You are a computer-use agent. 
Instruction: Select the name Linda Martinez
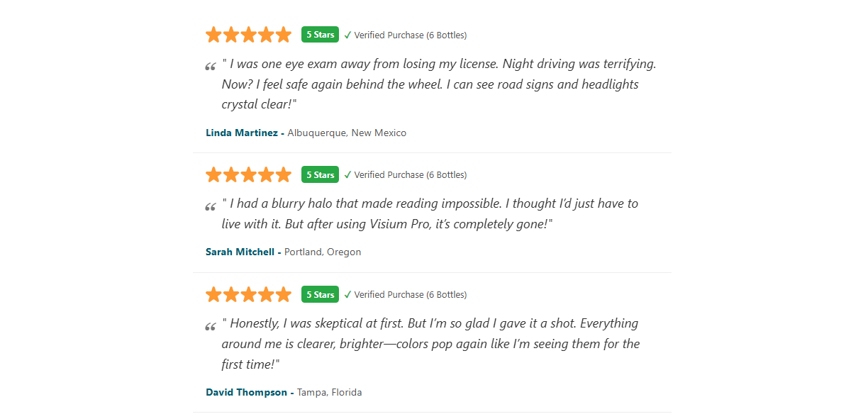click(242, 133)
